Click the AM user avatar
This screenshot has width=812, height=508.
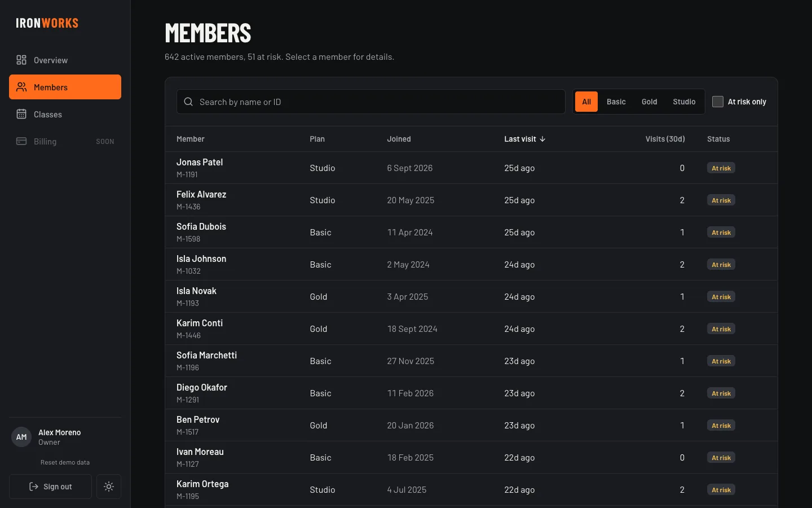click(21, 437)
